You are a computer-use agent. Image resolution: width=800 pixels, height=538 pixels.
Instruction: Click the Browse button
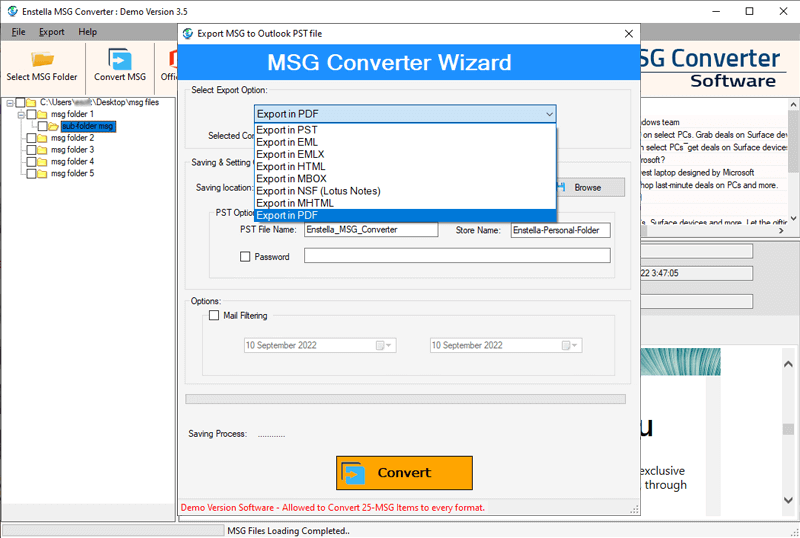point(590,188)
